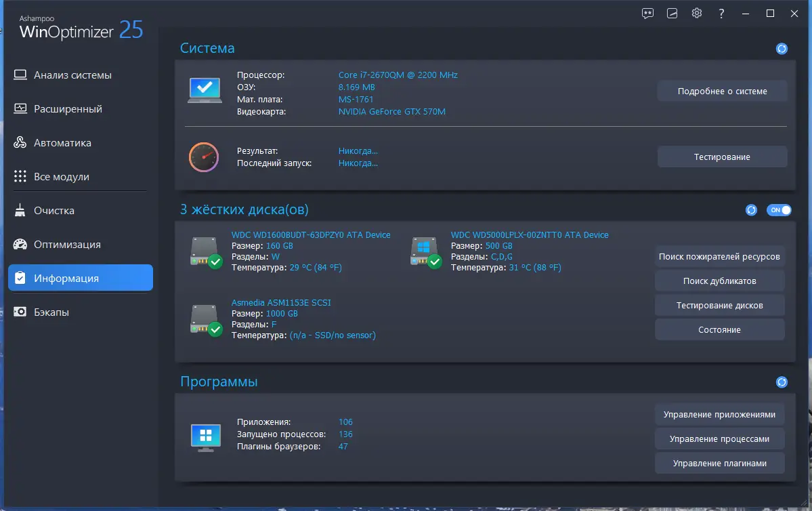Click Состояние button
This screenshot has width=812, height=511.
719,329
